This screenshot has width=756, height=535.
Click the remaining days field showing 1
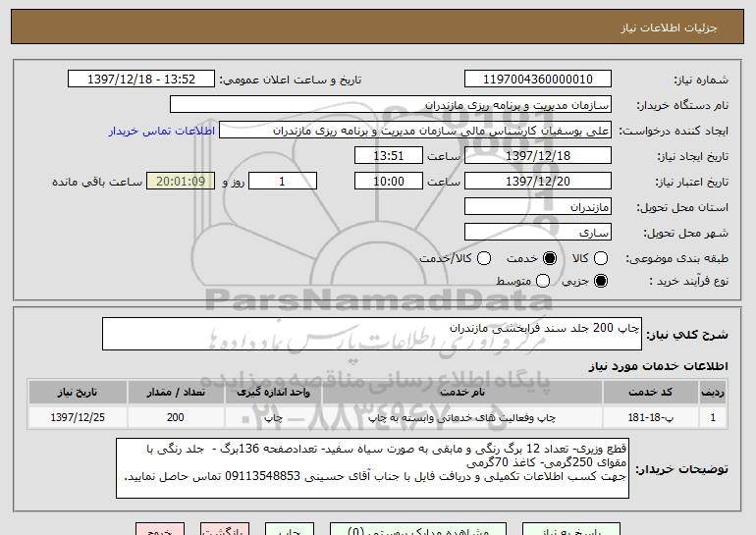pyautogui.click(x=283, y=182)
